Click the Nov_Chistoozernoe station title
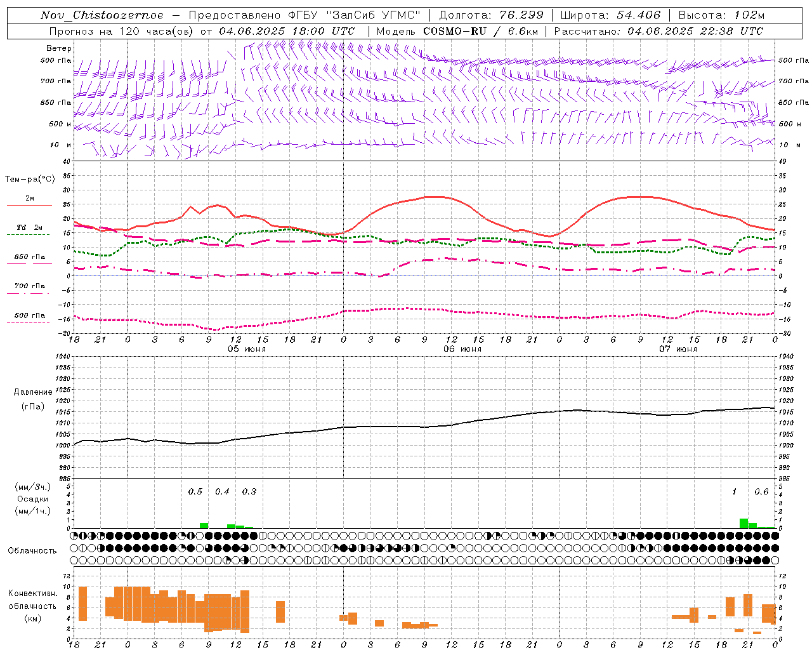812x650 pixels. tap(101, 15)
